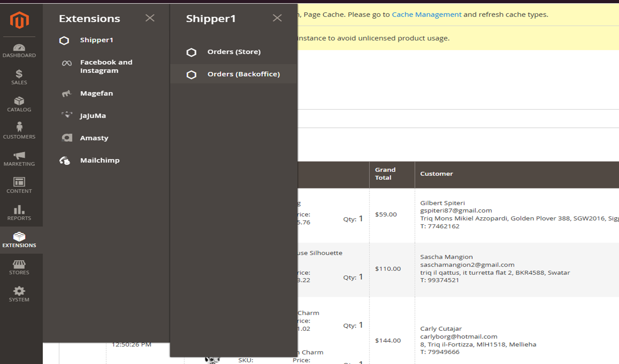
Task: Click the Shipper1 hexagon icon in Extensions
Action: pyautogui.click(x=64, y=40)
